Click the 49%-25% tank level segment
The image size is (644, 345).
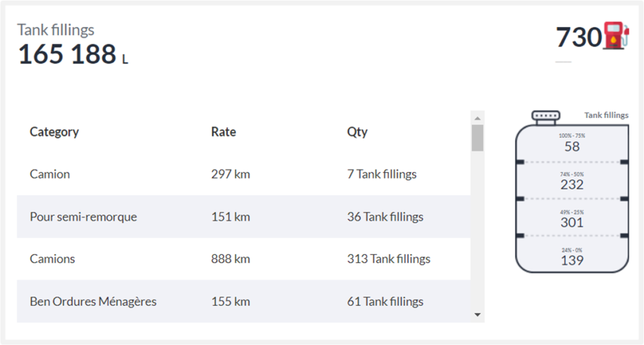[x=572, y=219]
